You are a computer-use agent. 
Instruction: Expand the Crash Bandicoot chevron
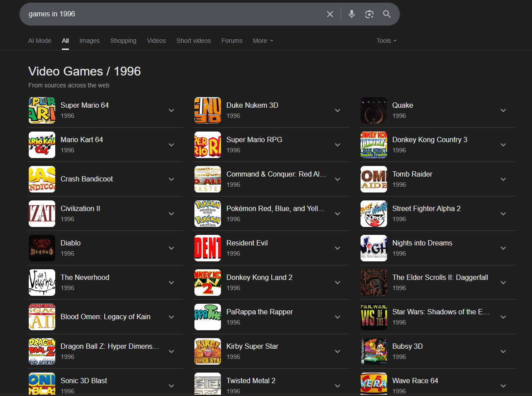171,179
